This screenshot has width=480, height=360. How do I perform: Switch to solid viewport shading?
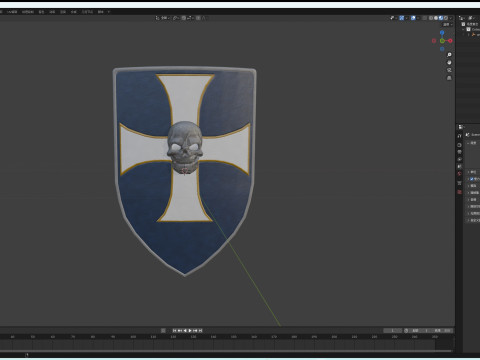[x=436, y=18]
